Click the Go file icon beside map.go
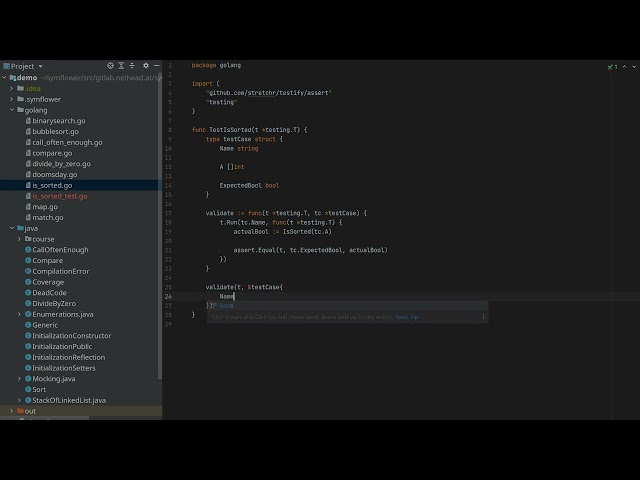 point(28,207)
